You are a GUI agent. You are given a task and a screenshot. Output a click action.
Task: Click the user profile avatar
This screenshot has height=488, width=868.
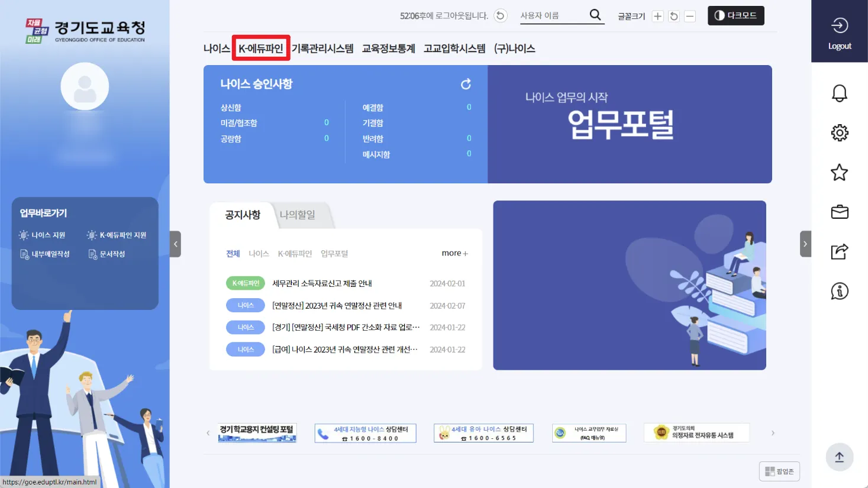85,86
